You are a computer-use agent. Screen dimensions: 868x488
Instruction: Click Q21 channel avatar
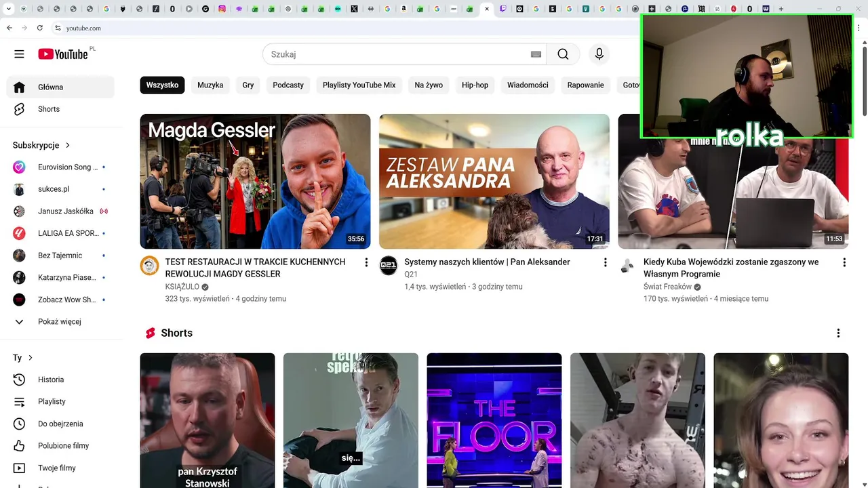pyautogui.click(x=388, y=266)
